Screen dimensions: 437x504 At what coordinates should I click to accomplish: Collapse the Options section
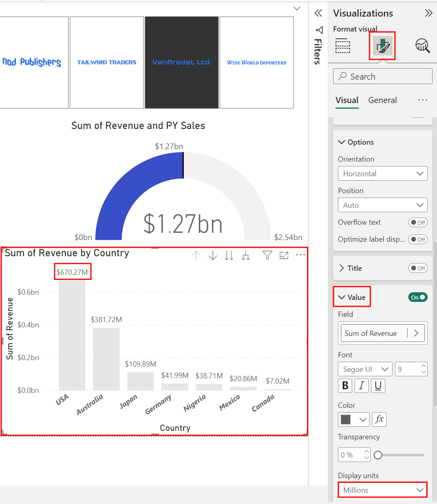pyautogui.click(x=342, y=142)
